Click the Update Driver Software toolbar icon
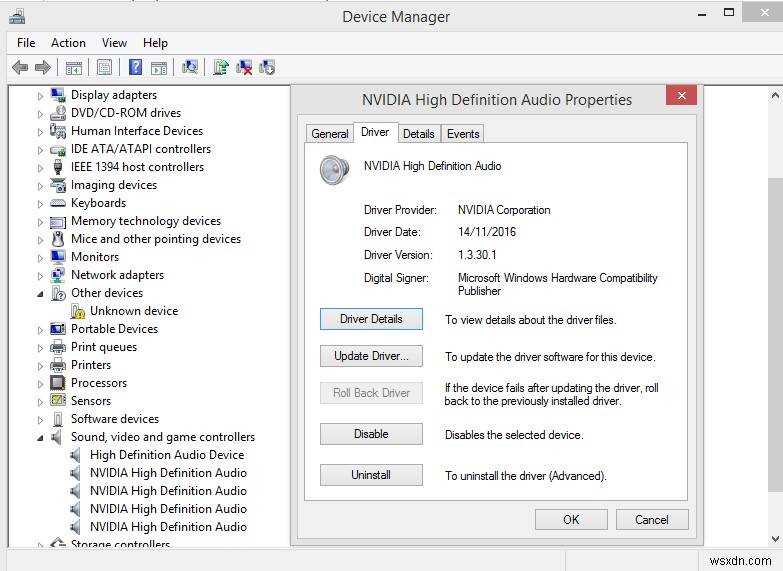This screenshot has width=783, height=571. [221, 68]
